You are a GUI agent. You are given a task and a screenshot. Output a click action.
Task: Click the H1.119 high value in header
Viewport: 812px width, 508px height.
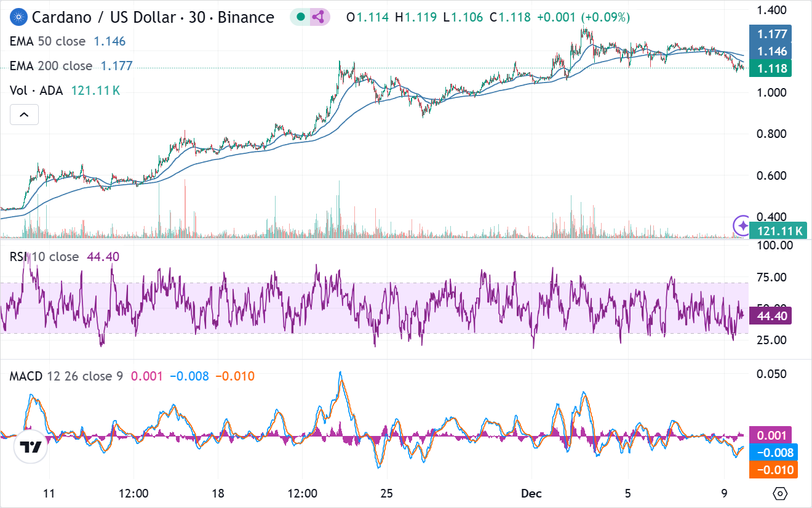click(415, 17)
